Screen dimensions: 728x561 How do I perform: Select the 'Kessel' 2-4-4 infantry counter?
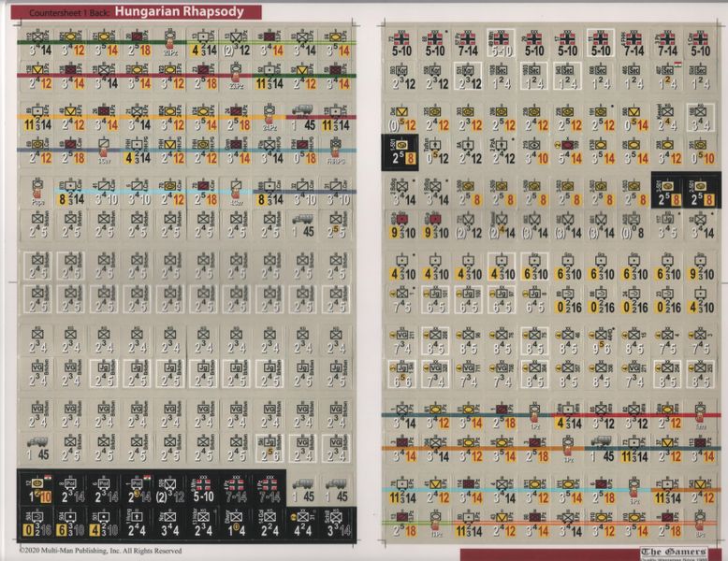pos(667,118)
